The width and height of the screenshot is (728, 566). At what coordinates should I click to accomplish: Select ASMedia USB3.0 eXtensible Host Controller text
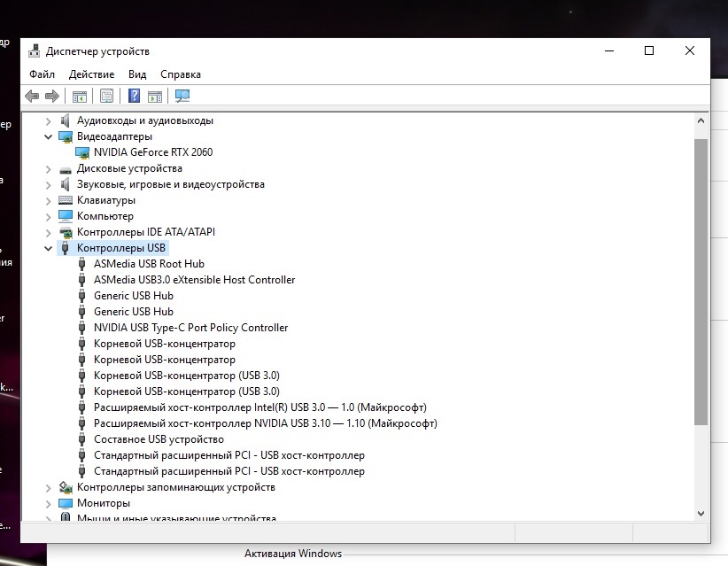coord(195,280)
